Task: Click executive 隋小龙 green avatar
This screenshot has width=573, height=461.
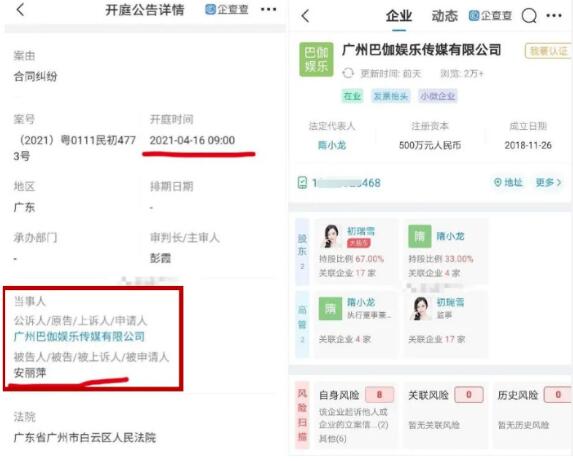Action: click(330, 308)
